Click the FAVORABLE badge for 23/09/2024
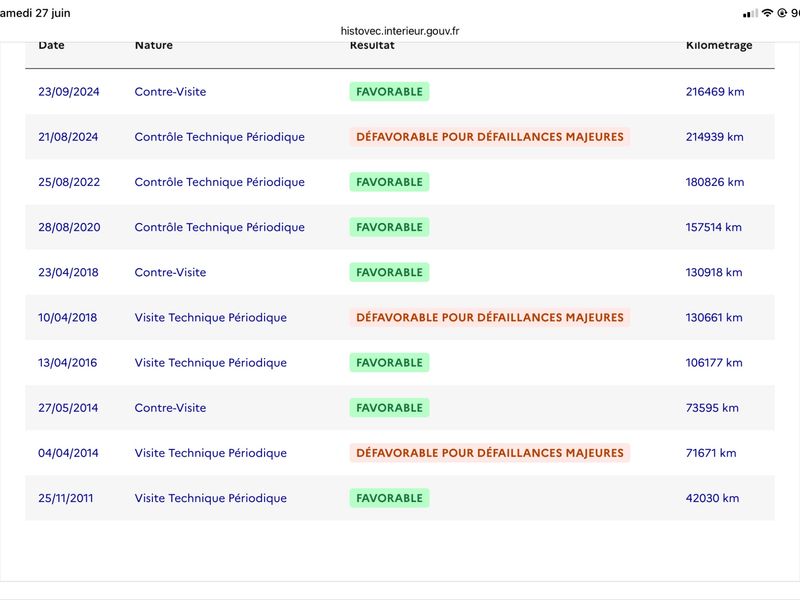 pyautogui.click(x=389, y=92)
